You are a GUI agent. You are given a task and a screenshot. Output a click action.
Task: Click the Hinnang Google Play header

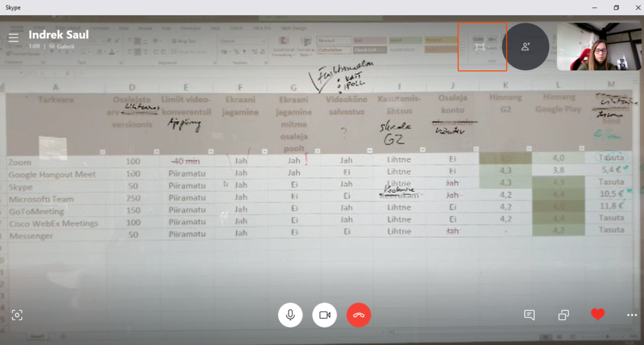tap(558, 103)
